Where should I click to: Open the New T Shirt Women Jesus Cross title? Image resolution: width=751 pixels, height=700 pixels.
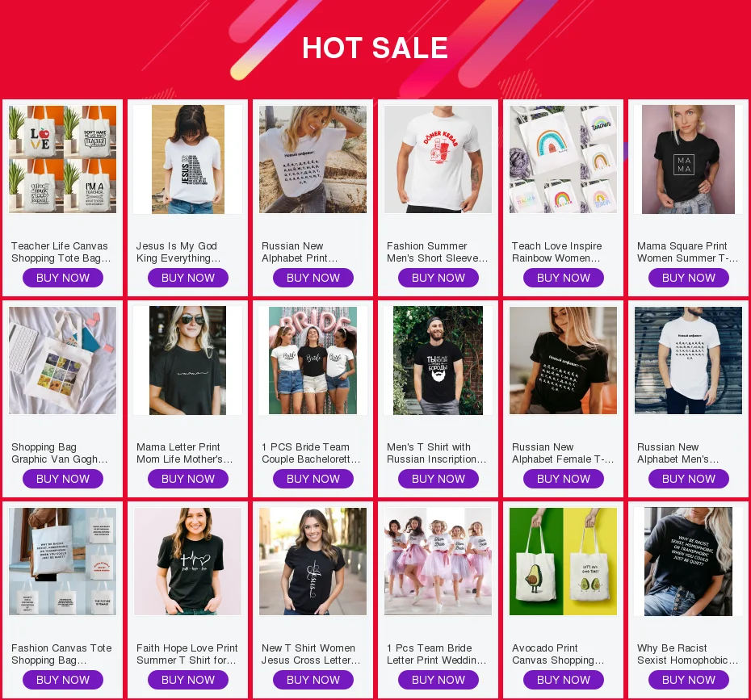pyautogui.click(x=311, y=654)
